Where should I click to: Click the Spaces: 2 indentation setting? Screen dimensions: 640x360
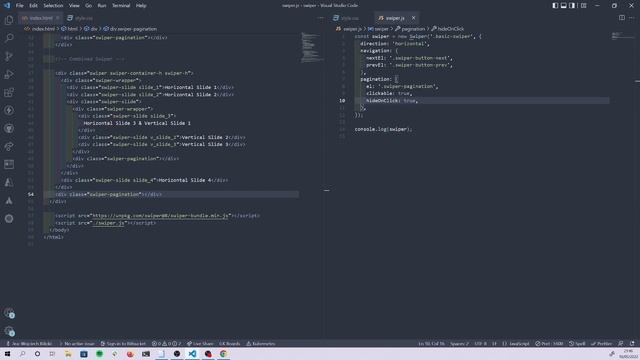tap(459, 344)
